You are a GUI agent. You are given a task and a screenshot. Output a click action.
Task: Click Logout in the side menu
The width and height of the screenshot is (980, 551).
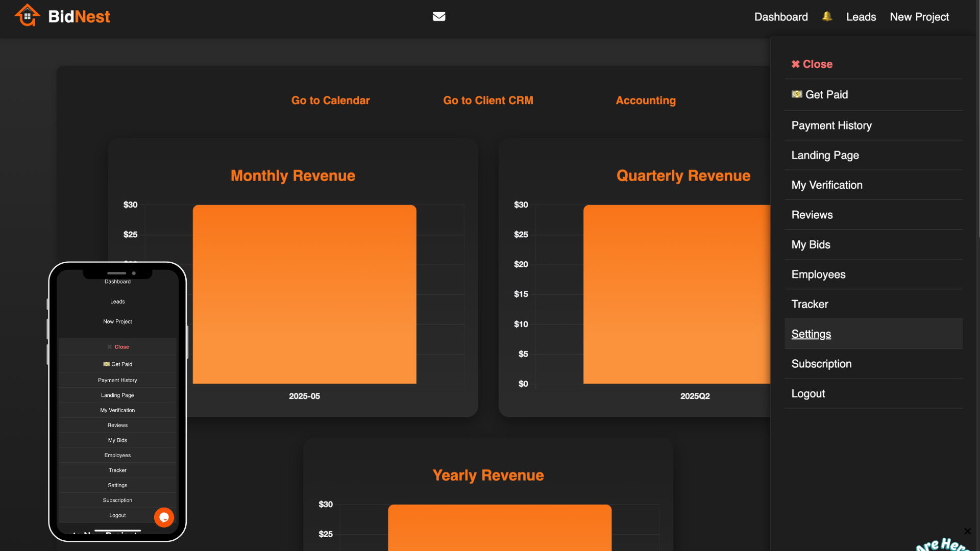807,394
